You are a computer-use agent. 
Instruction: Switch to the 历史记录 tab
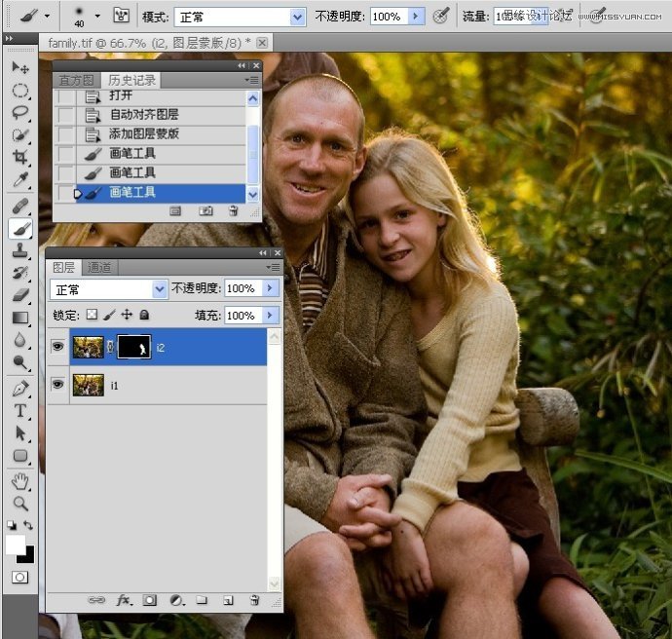coord(131,80)
